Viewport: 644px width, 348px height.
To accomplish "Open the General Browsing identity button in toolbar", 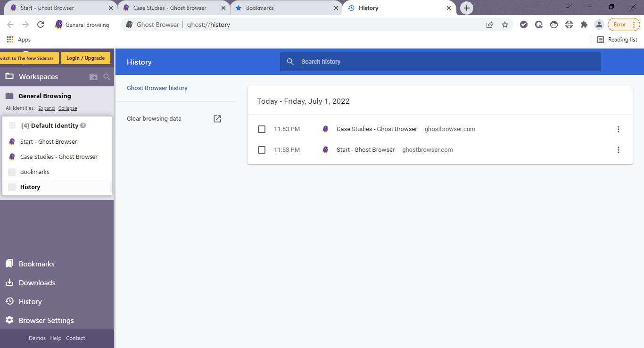I will coord(82,25).
